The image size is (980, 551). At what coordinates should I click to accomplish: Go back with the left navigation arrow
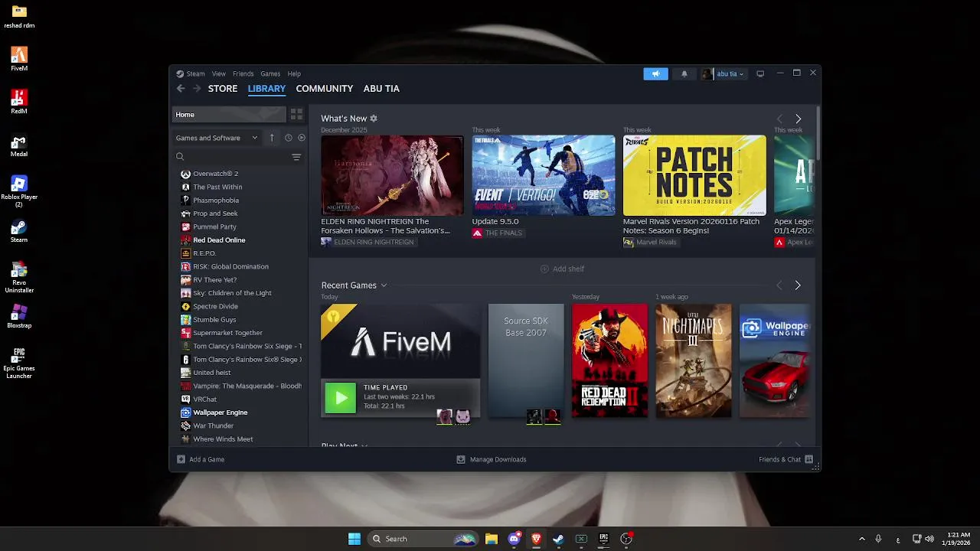pyautogui.click(x=181, y=89)
